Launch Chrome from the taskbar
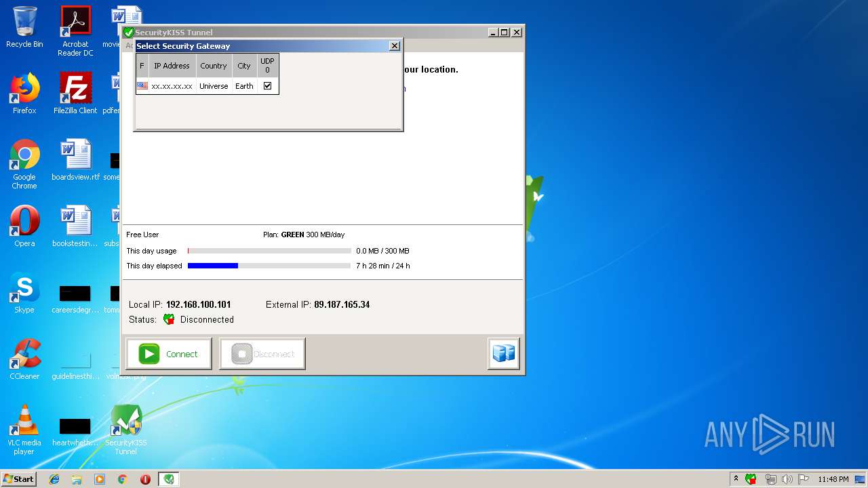 122,479
